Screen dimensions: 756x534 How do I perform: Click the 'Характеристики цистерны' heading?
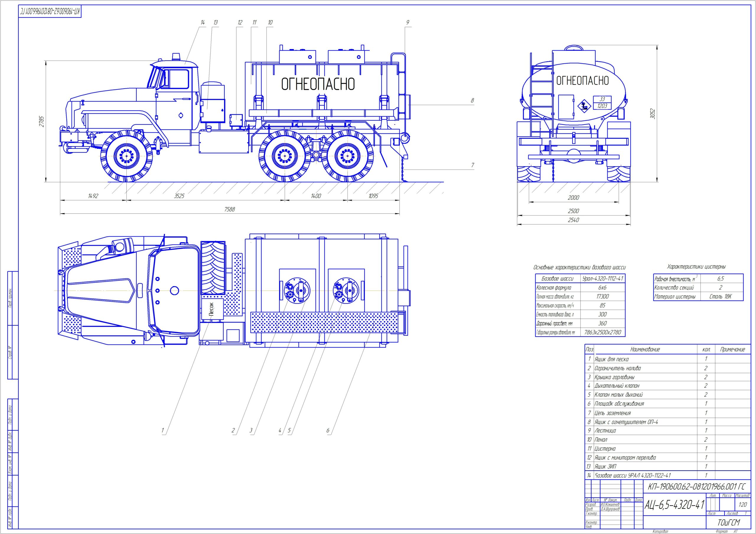pyautogui.click(x=696, y=267)
